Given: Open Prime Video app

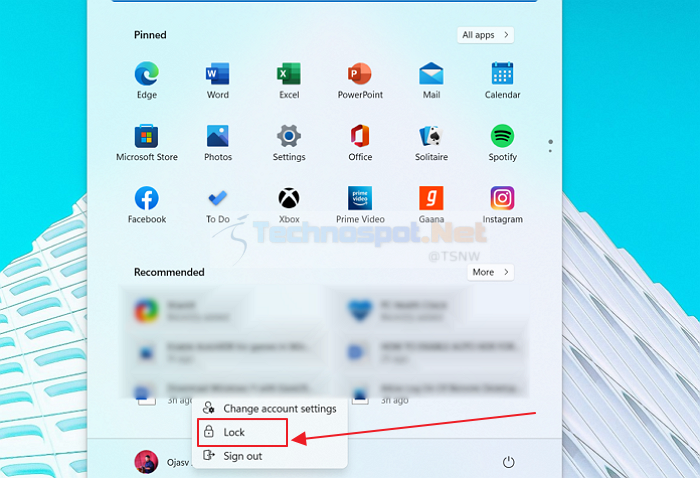Looking at the screenshot, I should [360, 205].
